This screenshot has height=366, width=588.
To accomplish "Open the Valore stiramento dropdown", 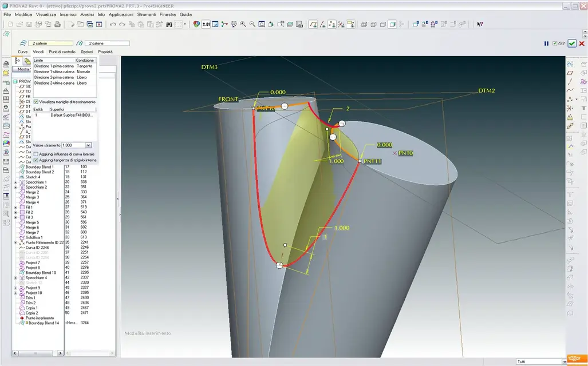I will 89,145.
